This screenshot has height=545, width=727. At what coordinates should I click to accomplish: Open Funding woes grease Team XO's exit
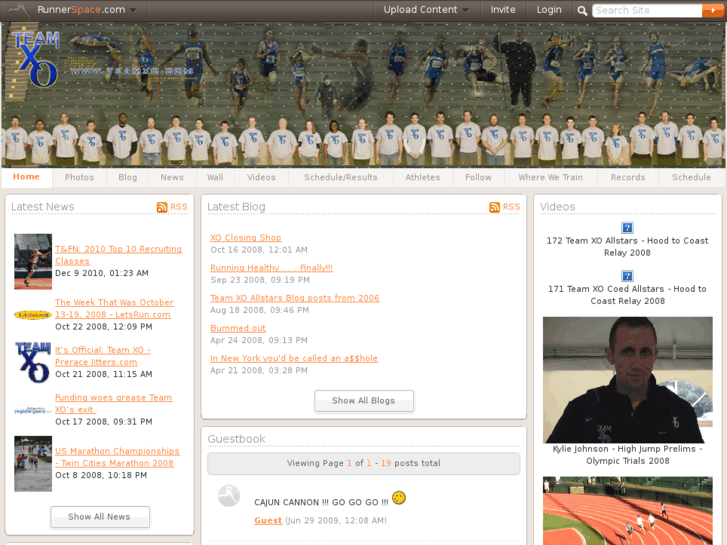coord(114,404)
